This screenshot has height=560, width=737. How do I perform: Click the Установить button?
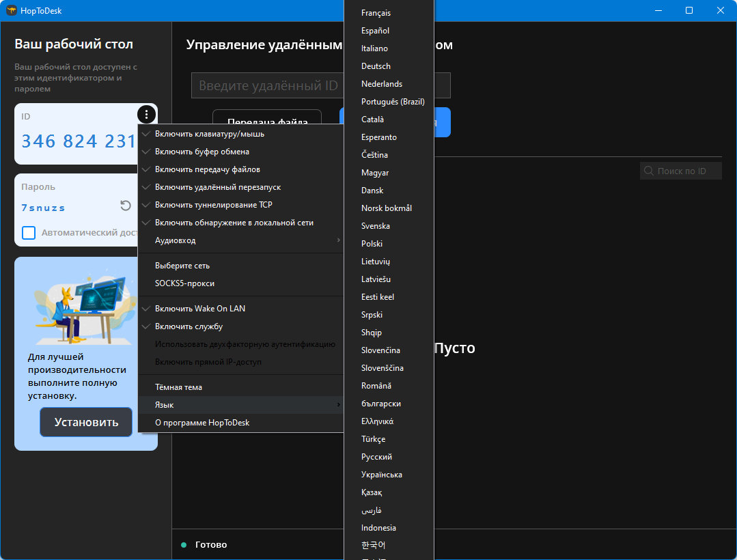click(x=86, y=422)
